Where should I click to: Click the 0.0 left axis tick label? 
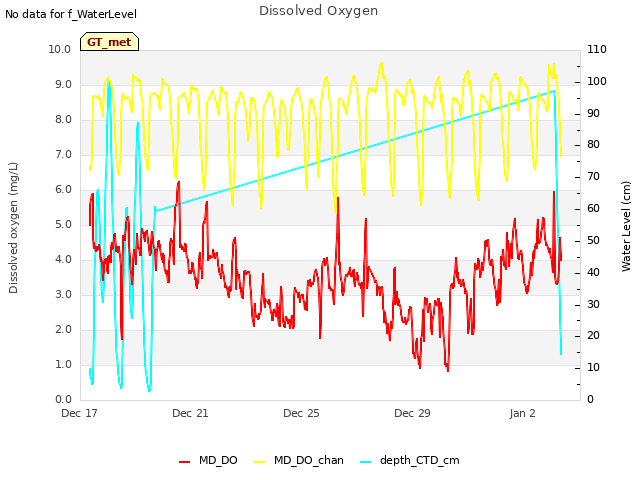tap(63, 400)
